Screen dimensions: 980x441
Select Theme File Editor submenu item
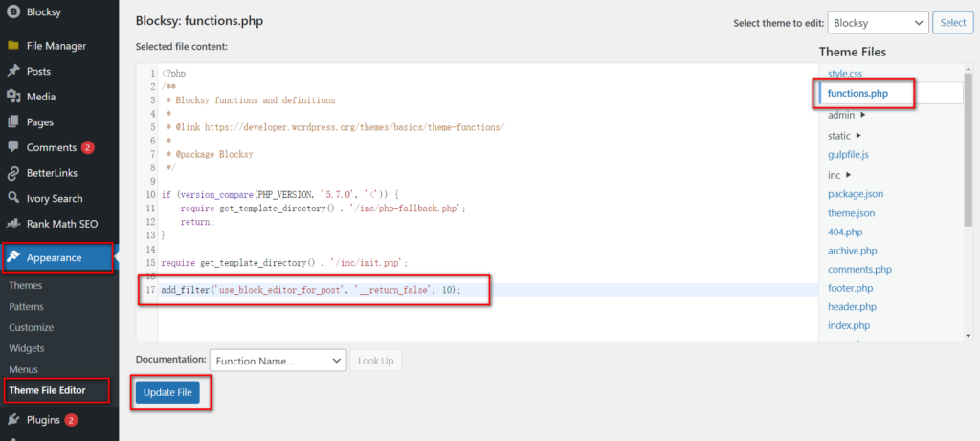pyautogui.click(x=48, y=390)
